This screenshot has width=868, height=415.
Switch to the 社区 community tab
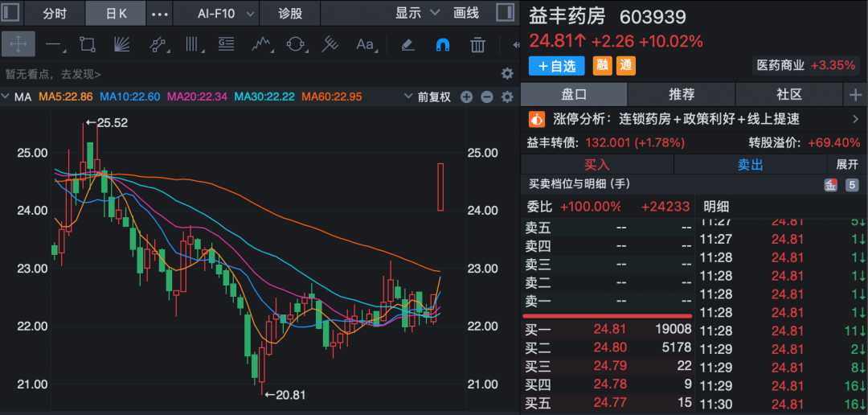[x=789, y=94]
